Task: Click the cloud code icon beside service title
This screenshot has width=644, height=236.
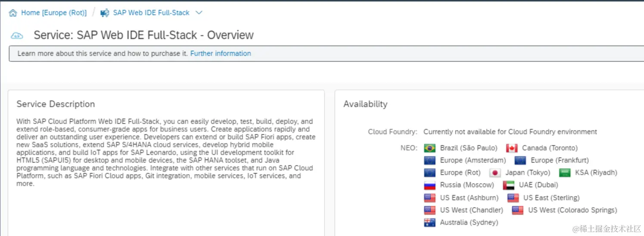Action: click(17, 35)
